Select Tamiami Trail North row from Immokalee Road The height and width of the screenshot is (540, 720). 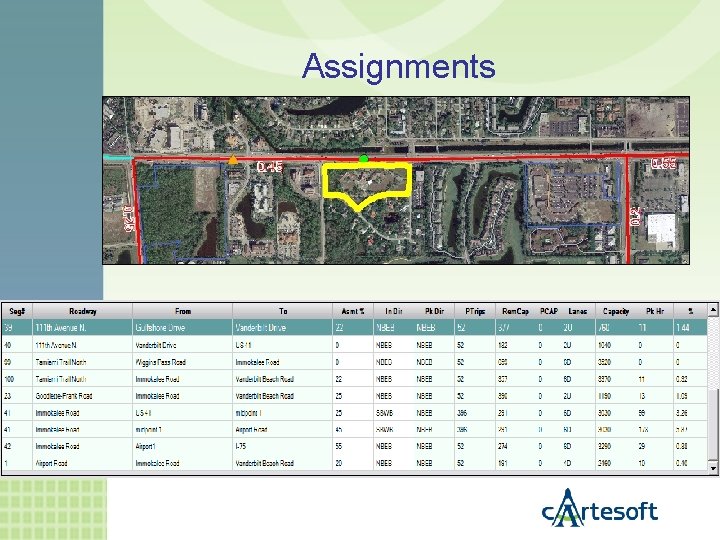tap(354, 379)
